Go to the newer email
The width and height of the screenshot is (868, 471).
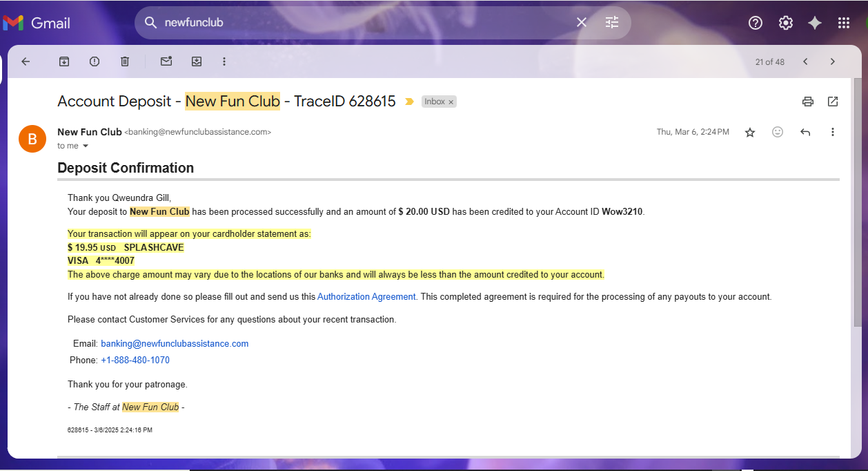pyautogui.click(x=805, y=61)
